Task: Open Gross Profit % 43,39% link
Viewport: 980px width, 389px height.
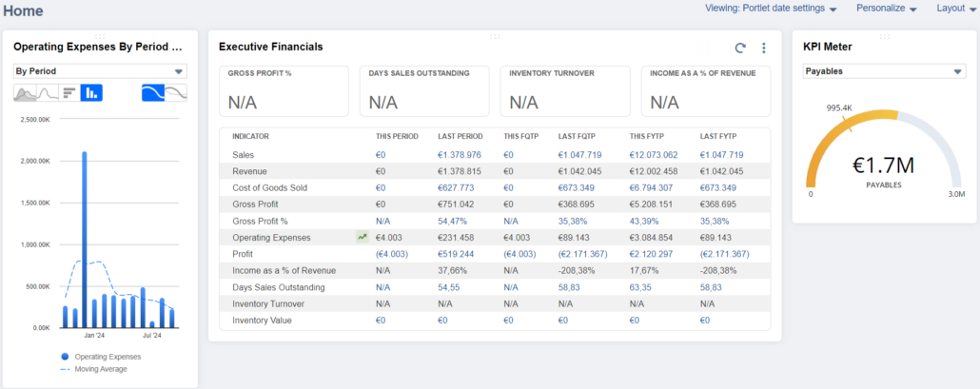Action: pos(644,221)
